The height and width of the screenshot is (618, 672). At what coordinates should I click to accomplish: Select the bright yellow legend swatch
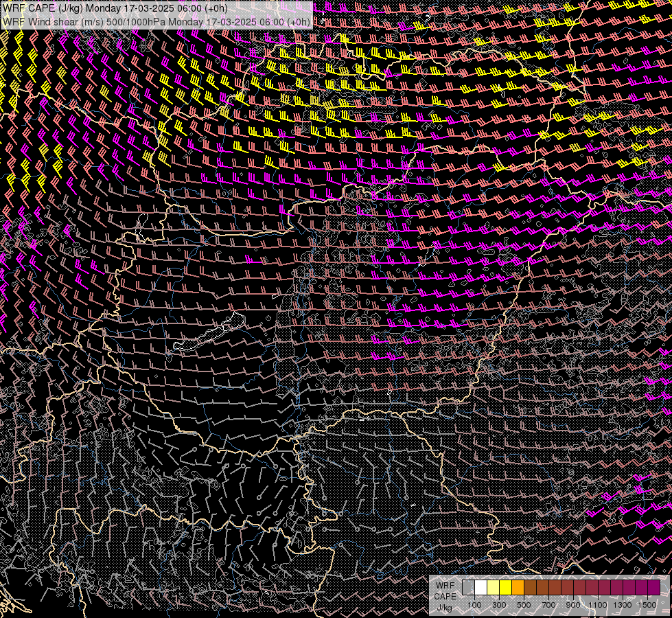506,587
